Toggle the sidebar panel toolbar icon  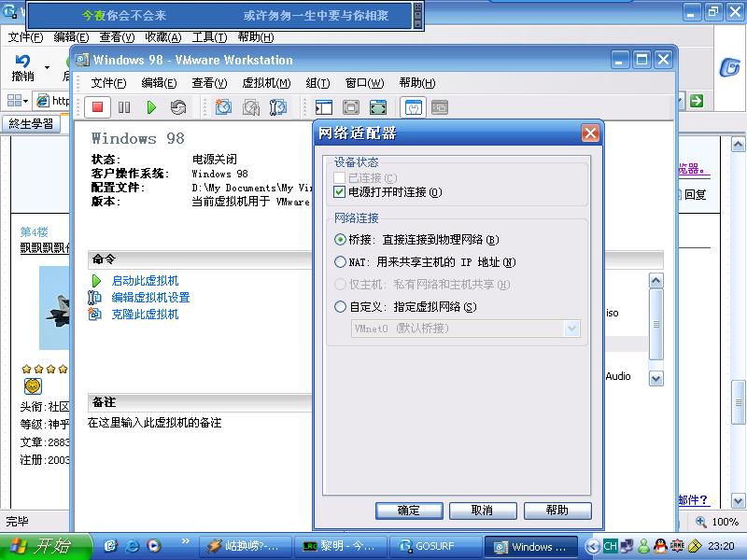[324, 107]
